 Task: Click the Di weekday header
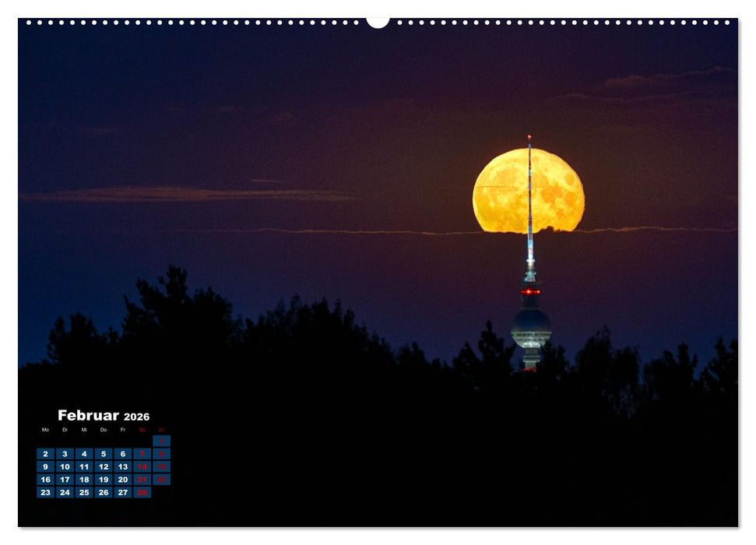click(65, 430)
